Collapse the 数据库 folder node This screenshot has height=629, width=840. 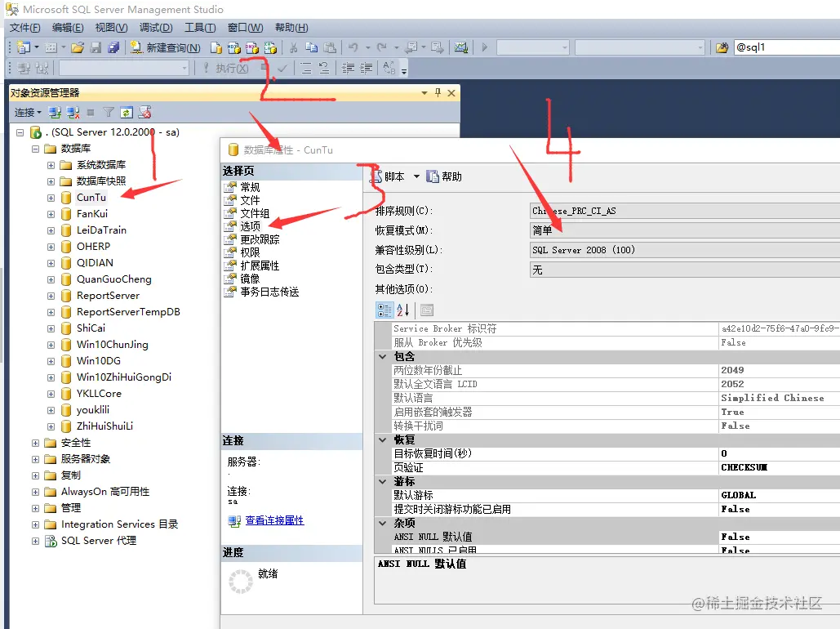35,149
